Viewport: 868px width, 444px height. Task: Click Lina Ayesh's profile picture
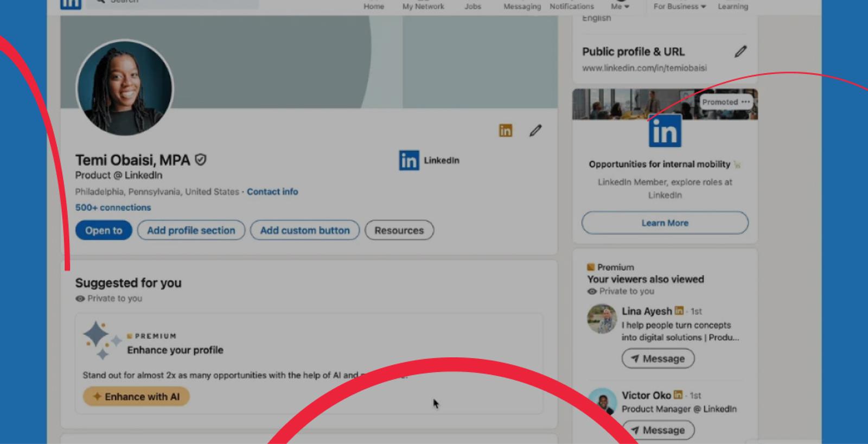(x=602, y=319)
